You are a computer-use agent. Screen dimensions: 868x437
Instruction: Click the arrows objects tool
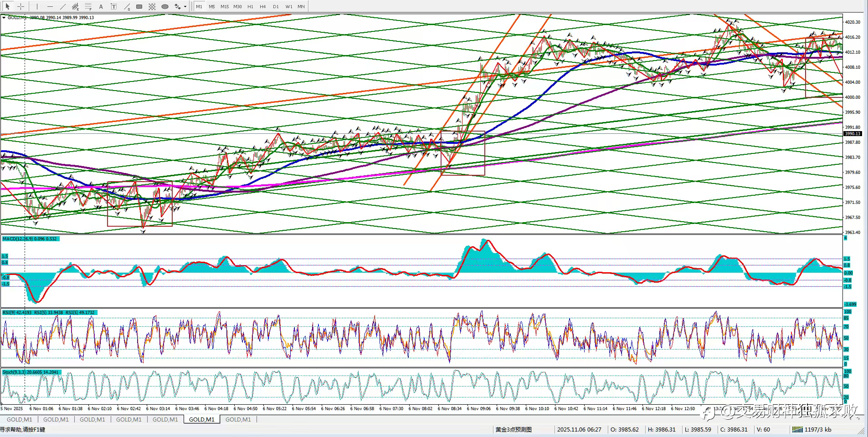click(178, 6)
